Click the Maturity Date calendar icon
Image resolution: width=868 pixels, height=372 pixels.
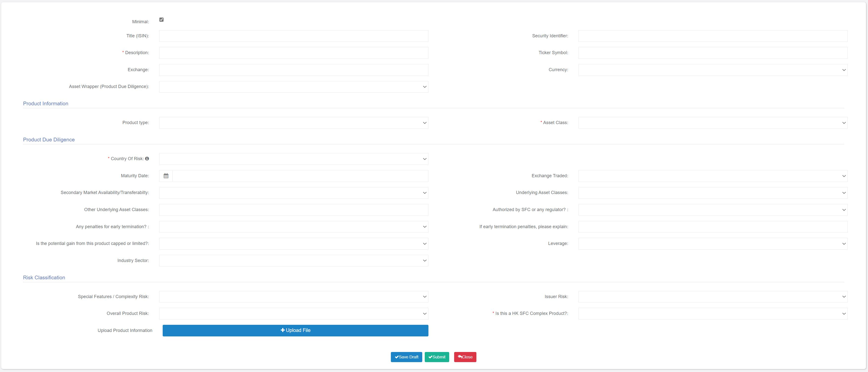pyautogui.click(x=166, y=176)
